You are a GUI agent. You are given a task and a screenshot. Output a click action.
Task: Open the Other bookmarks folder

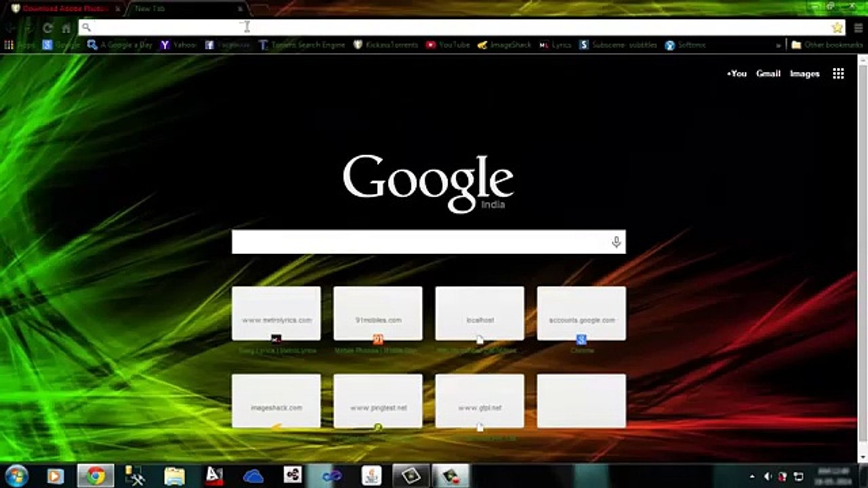(x=827, y=45)
